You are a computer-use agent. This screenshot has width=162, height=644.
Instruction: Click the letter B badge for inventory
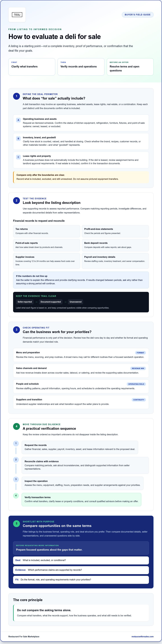[x=18, y=138]
